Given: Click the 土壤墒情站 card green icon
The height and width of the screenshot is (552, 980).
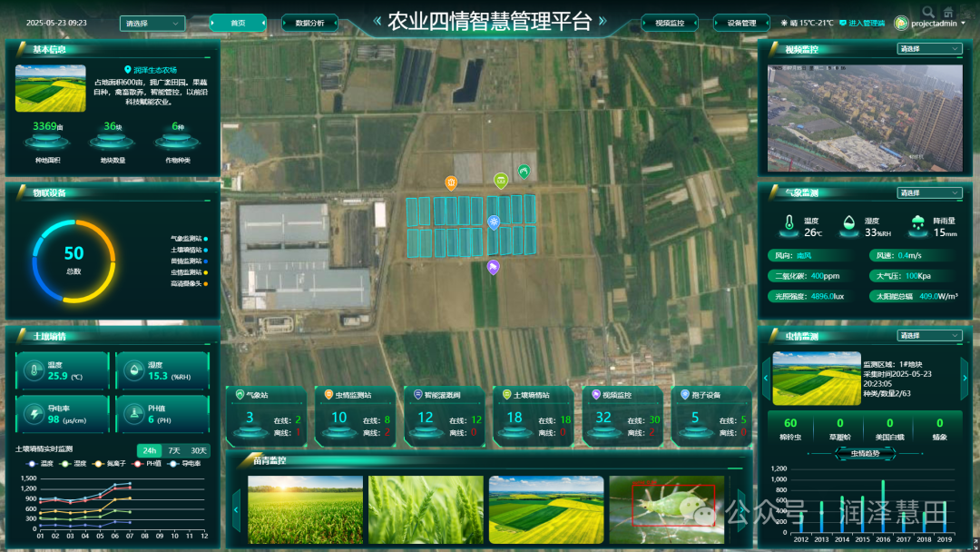Looking at the screenshot, I should pos(507,394).
